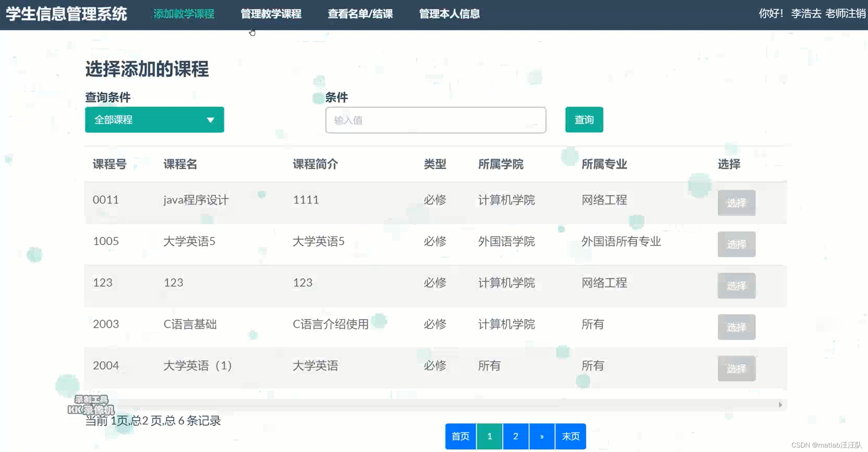The image size is (868, 452).
Task: Choose 选择 button for course 123
Action: 736,285
